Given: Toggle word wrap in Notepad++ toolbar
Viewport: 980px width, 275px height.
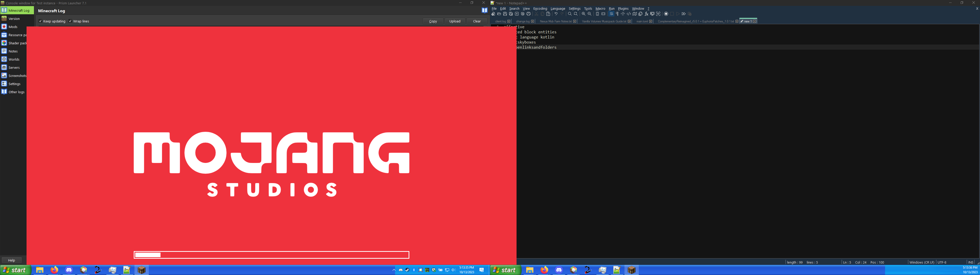Looking at the screenshot, I should click(x=611, y=14).
